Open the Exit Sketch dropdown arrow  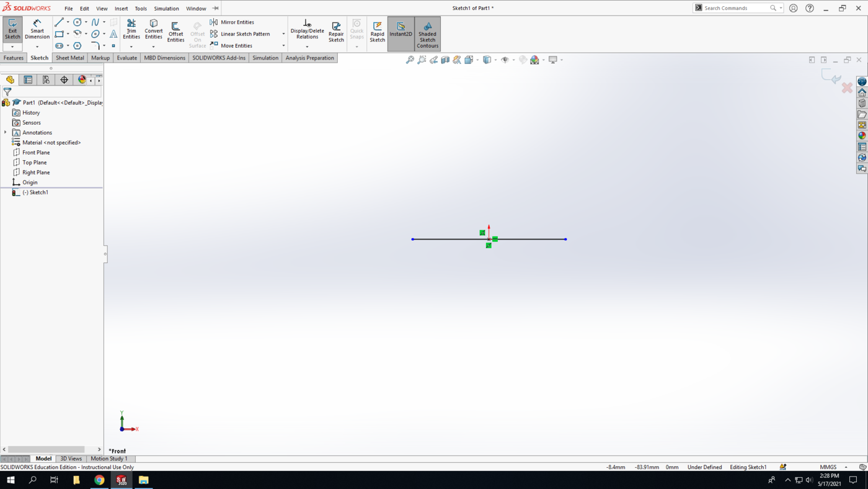[12, 47]
